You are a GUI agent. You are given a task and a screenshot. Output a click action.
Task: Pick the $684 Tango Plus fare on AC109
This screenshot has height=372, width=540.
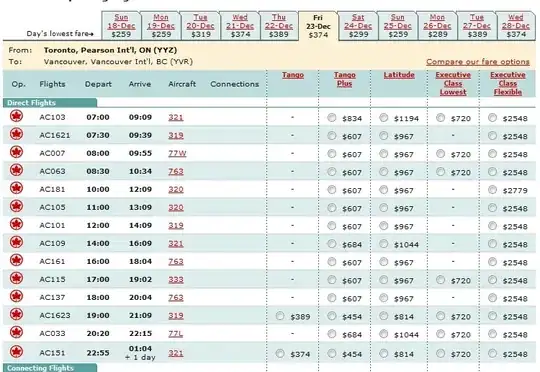332,244
